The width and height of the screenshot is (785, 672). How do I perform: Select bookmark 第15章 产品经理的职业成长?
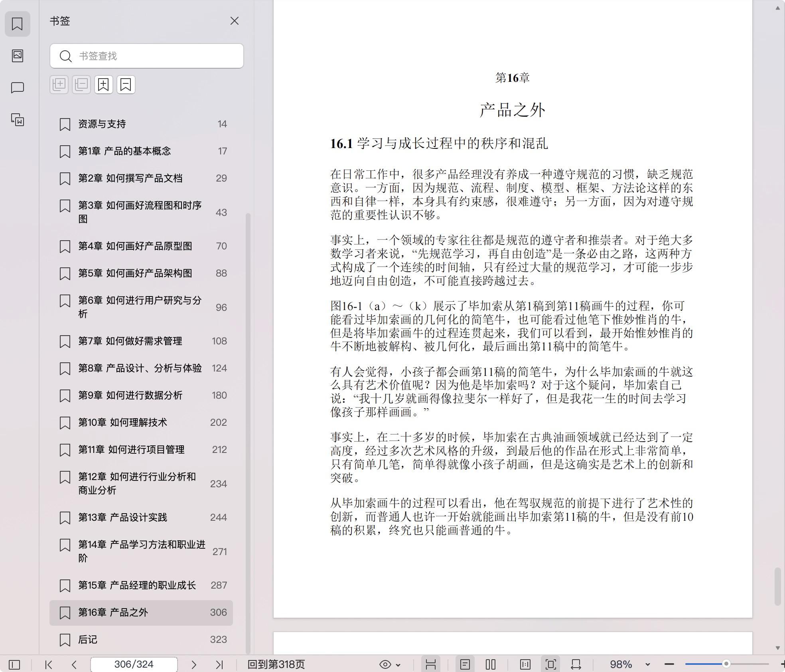pyautogui.click(x=141, y=585)
